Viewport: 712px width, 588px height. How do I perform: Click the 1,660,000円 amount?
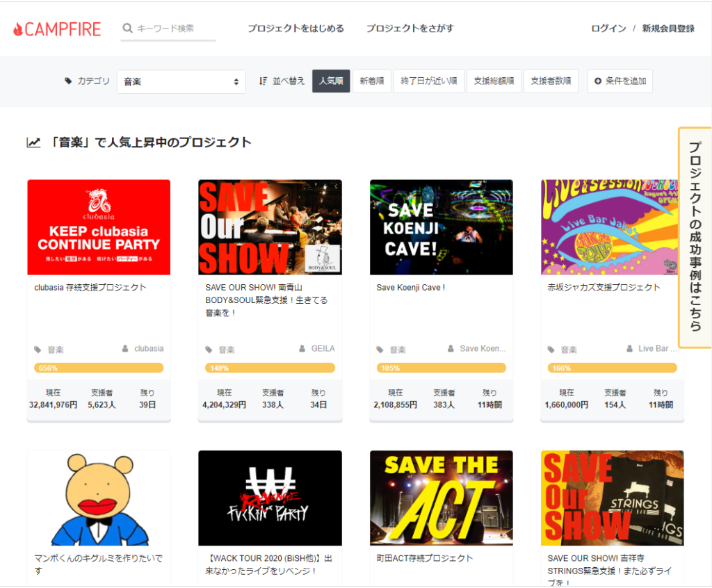(566, 405)
